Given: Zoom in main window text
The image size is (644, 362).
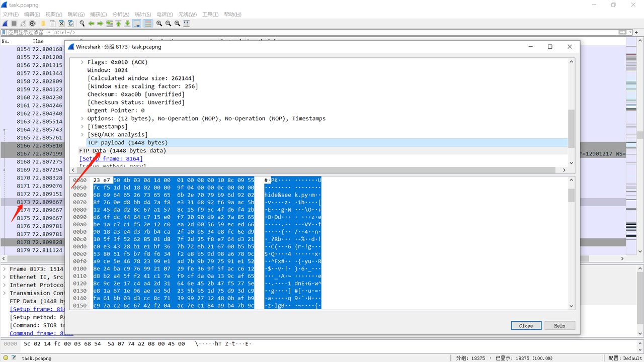Looking at the screenshot, I should click(159, 24).
